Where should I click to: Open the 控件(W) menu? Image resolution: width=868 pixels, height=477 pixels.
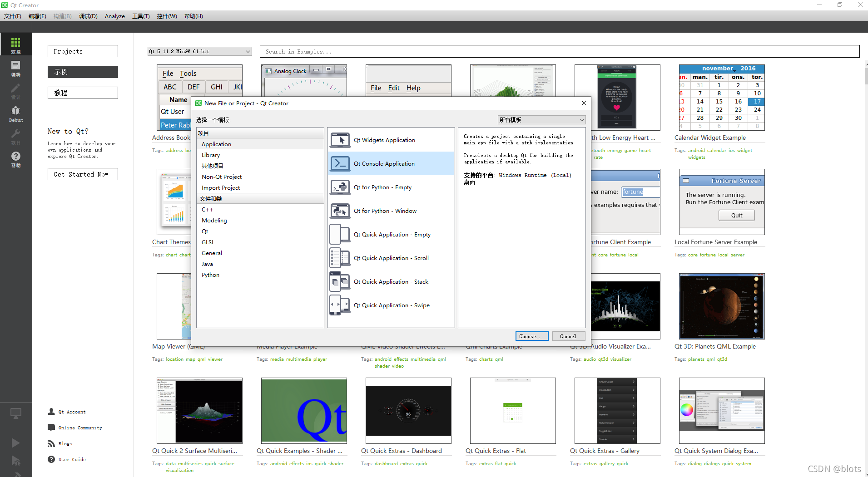(167, 16)
